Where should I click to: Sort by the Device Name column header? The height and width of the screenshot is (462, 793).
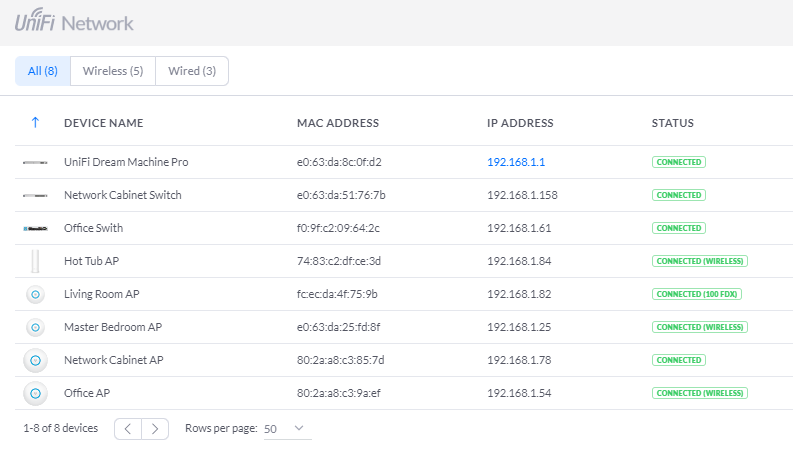[103, 123]
